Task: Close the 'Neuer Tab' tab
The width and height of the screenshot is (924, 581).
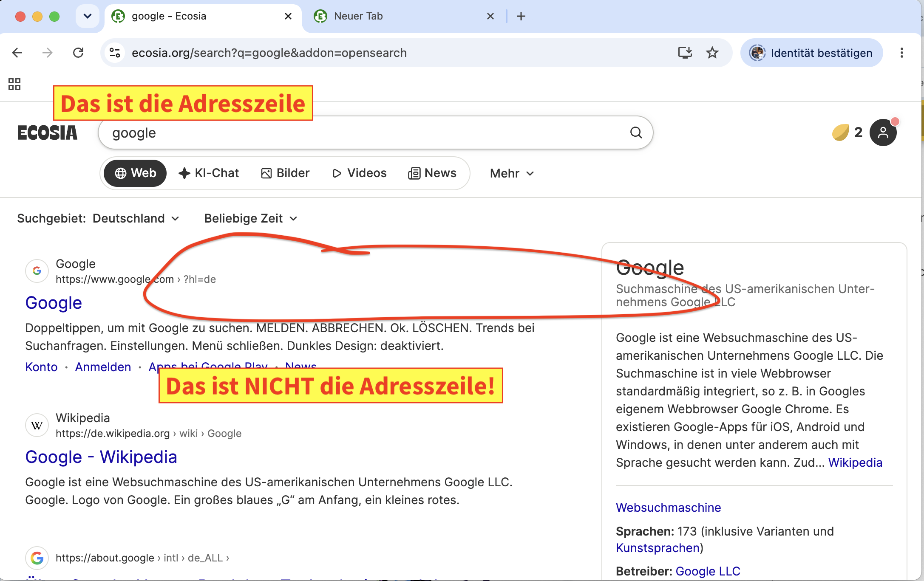Action: coord(490,16)
